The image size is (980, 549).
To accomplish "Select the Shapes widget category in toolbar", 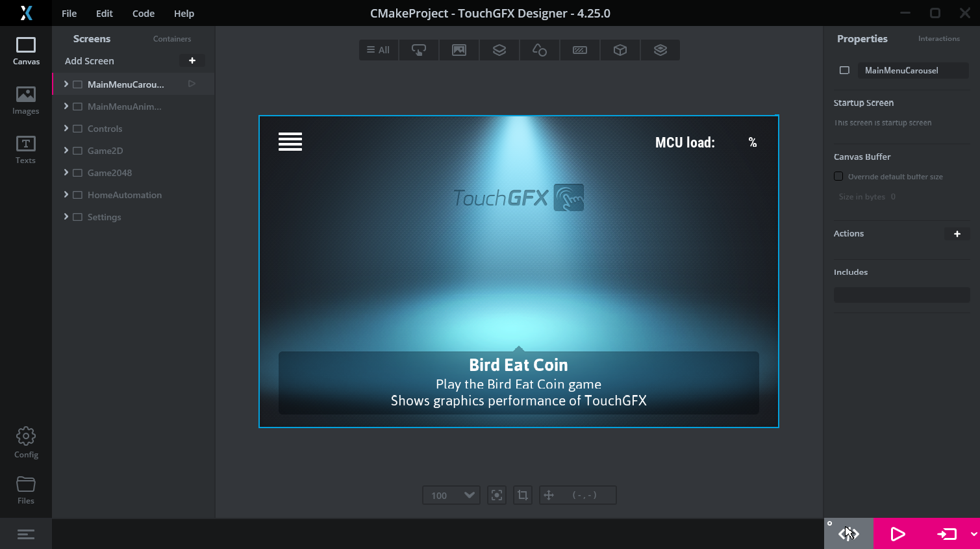I will pos(540,50).
